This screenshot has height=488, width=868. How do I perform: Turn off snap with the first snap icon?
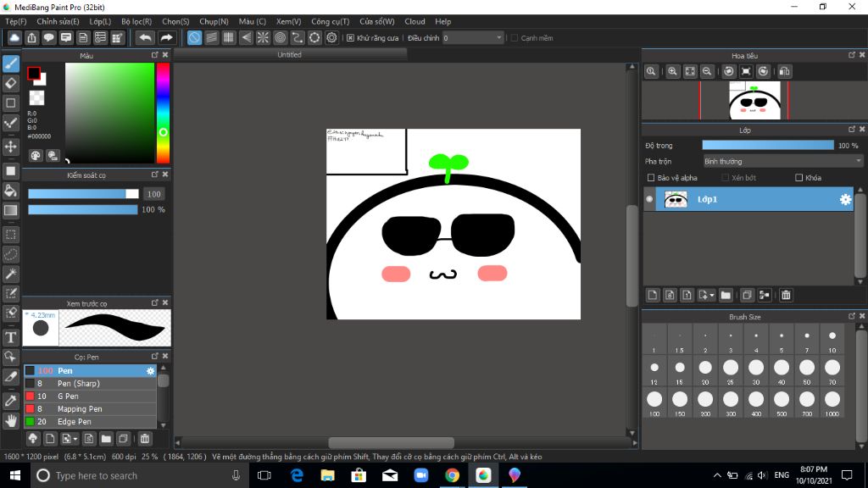coord(194,37)
